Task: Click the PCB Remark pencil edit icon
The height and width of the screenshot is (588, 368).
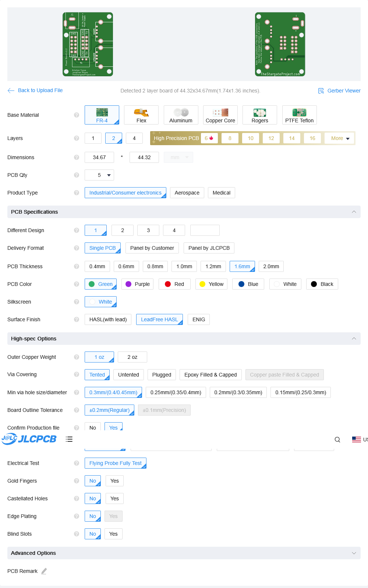Action: tap(44, 571)
